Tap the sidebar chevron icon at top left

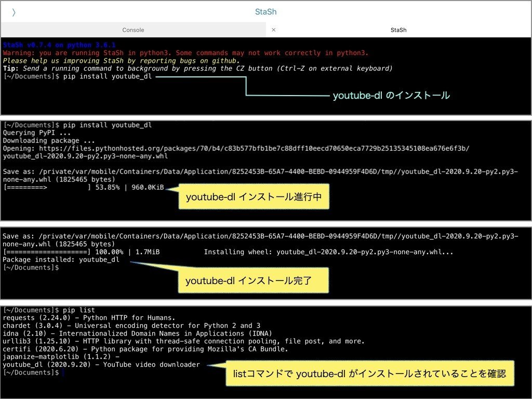click(14, 12)
